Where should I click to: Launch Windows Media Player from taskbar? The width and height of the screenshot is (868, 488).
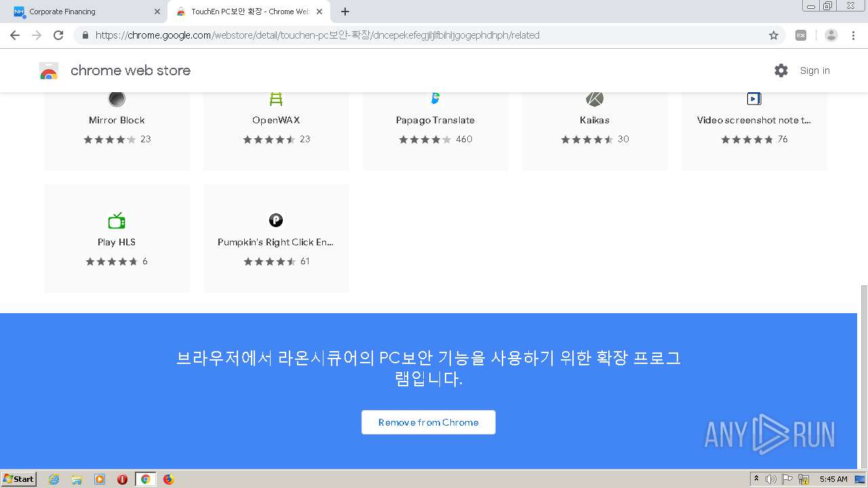[100, 479]
